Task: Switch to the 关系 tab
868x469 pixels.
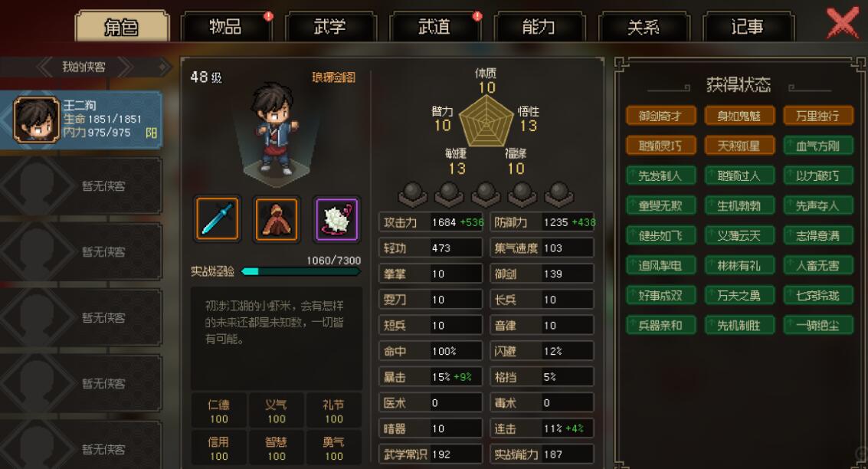Action: click(x=644, y=27)
